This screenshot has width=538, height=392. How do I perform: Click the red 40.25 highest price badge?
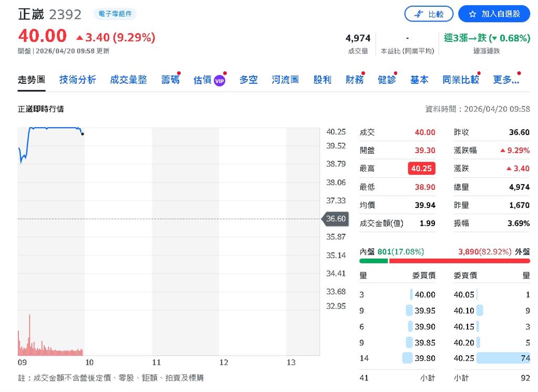421,168
